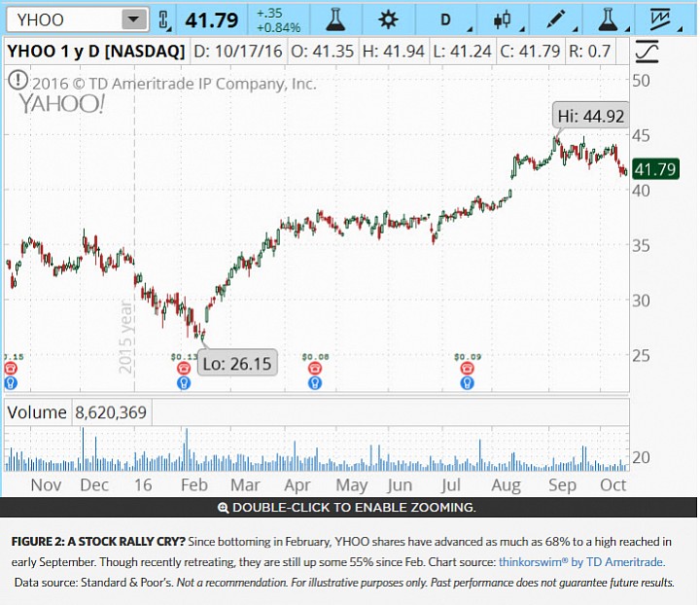Click the $0.08 earnings estimate label
This screenshot has width=700, height=605.
coord(315,357)
